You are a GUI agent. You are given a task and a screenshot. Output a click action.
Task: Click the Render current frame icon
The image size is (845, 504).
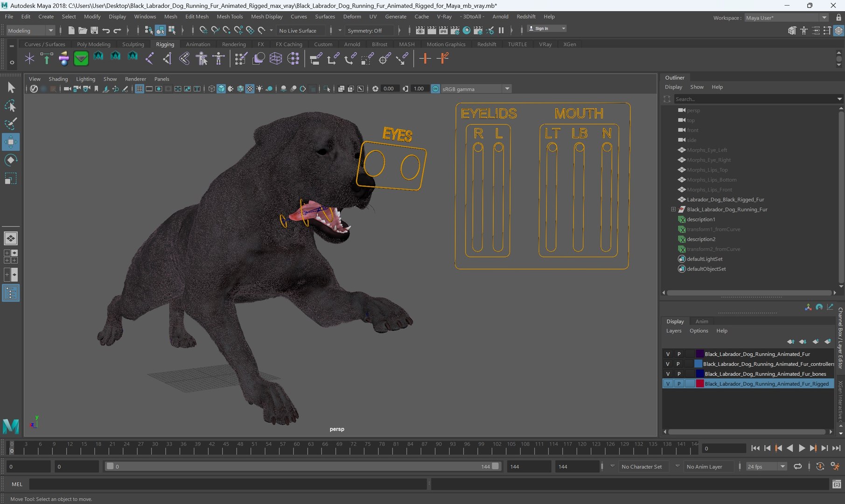[432, 30]
